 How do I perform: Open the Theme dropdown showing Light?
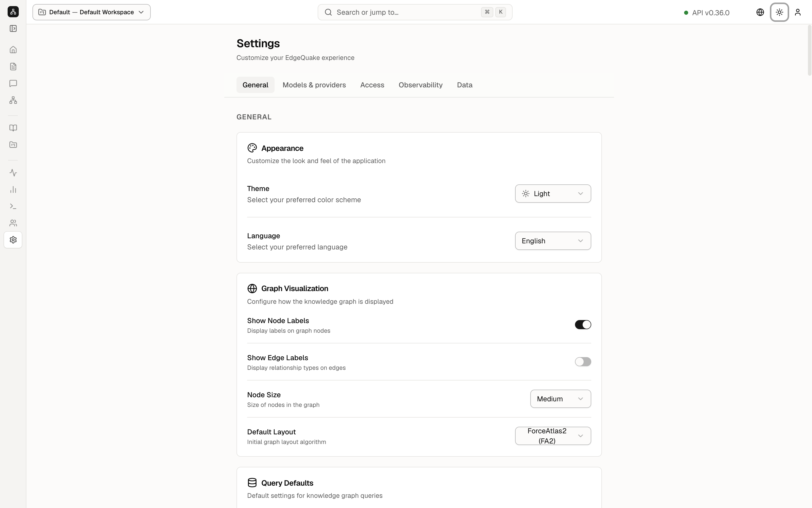click(x=553, y=194)
